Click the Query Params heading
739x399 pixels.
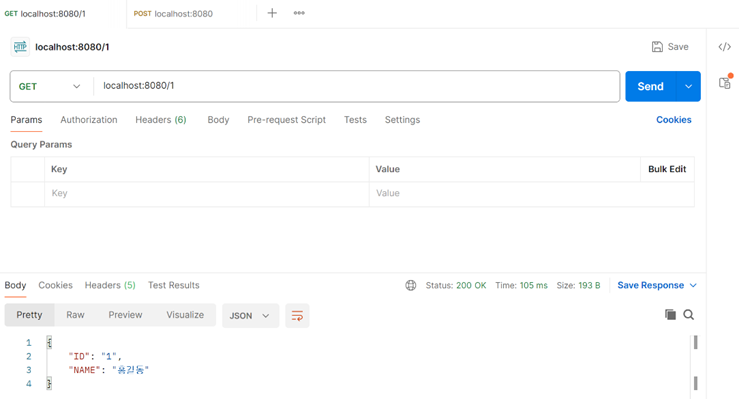pyautogui.click(x=41, y=145)
